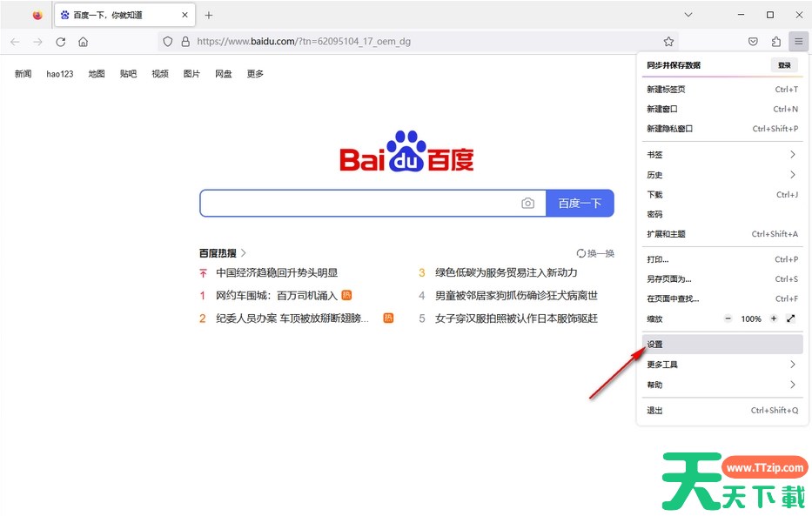This screenshot has height=516, width=812.
Task: Click the 登录 sign-in button
Action: pyautogui.click(x=784, y=65)
